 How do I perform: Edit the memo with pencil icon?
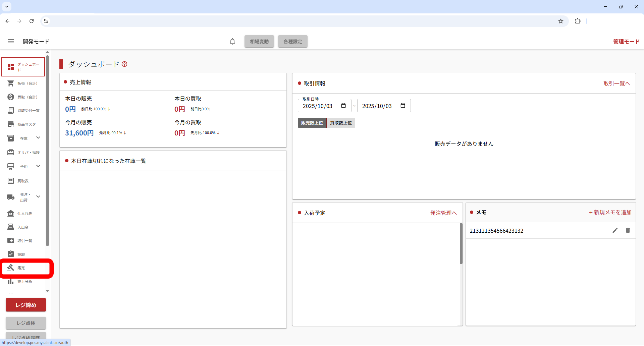[x=615, y=230]
